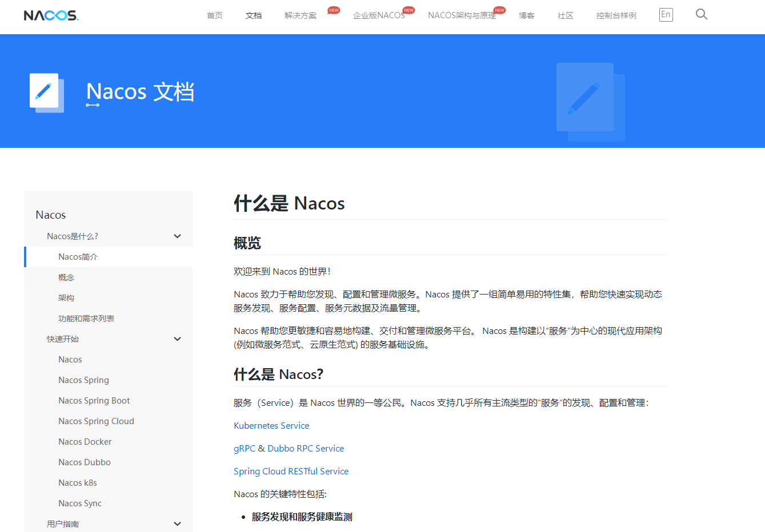Click the 概览 heading
Viewport: 765px width, 532px height.
pos(247,243)
